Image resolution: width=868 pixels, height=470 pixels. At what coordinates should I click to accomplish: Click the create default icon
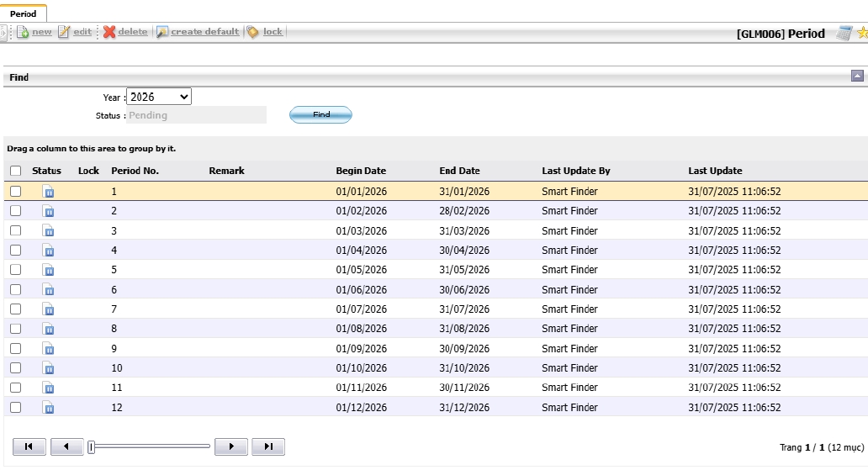point(162,32)
